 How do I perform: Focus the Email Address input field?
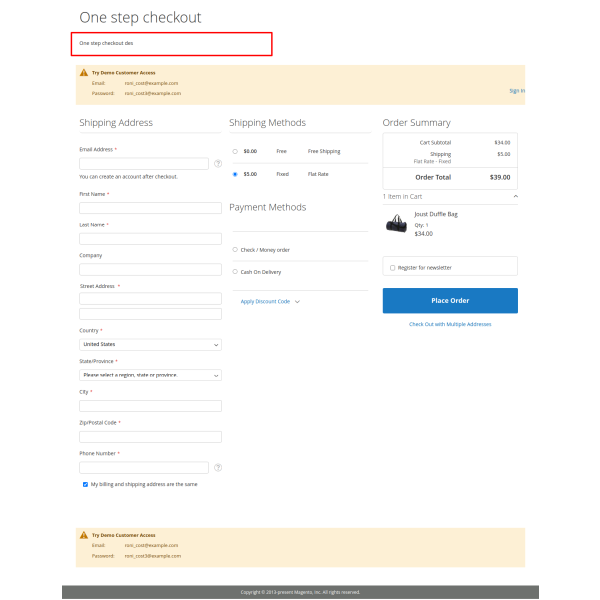coord(144,163)
